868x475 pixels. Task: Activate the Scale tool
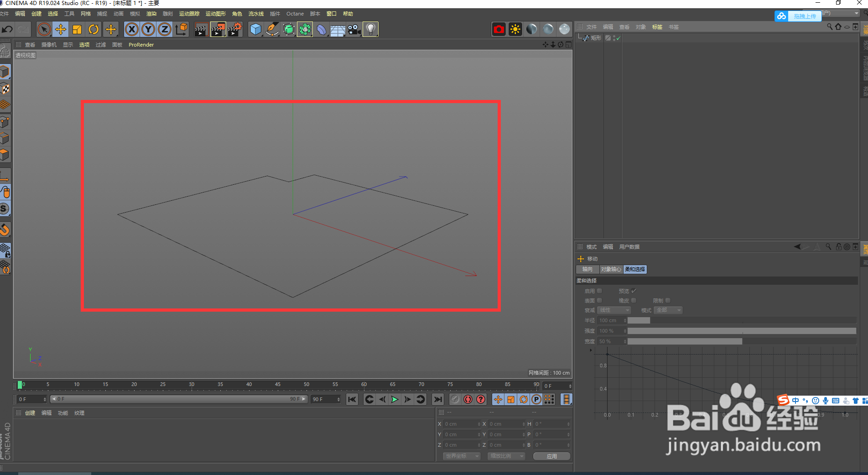click(77, 30)
